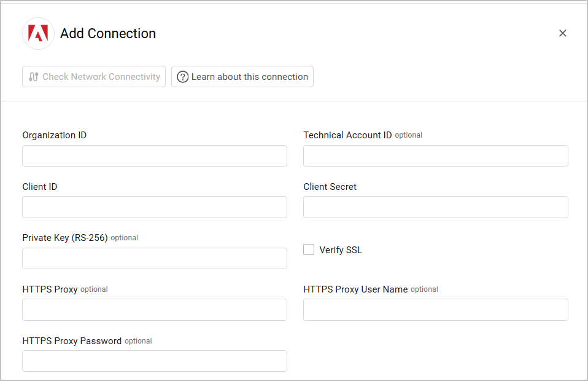Open Learn about this connection
The image size is (588, 381).
click(x=242, y=77)
